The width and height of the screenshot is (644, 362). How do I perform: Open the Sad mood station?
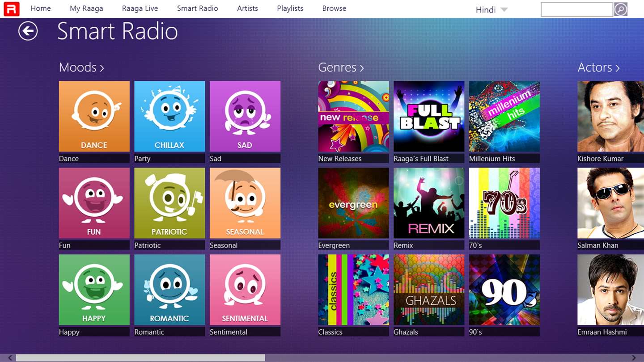(245, 116)
